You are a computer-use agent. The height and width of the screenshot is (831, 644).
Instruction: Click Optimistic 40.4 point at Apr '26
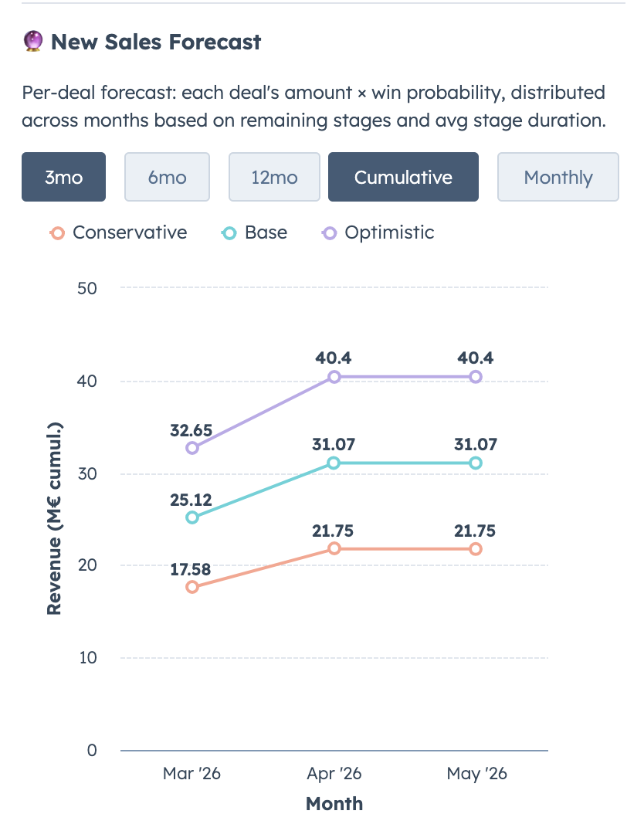[334, 377]
